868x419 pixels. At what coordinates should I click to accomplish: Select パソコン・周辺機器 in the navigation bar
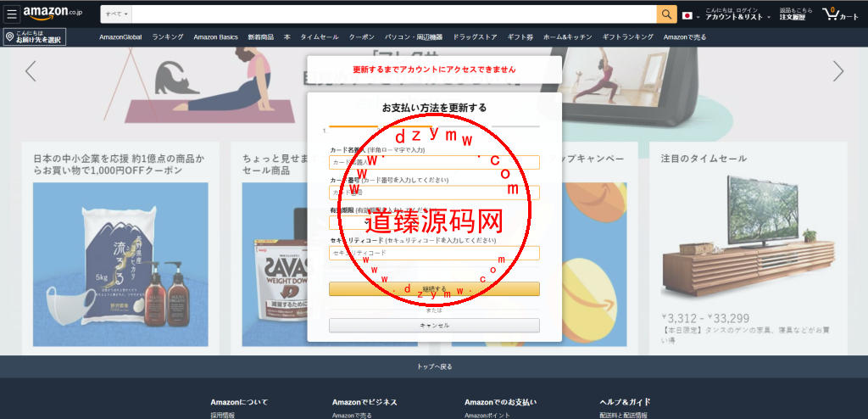[414, 37]
